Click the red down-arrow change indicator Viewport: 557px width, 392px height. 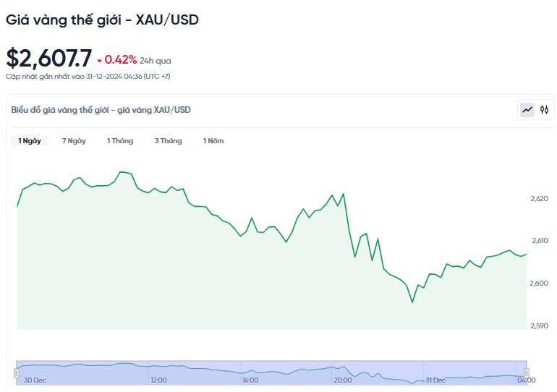click(x=100, y=61)
